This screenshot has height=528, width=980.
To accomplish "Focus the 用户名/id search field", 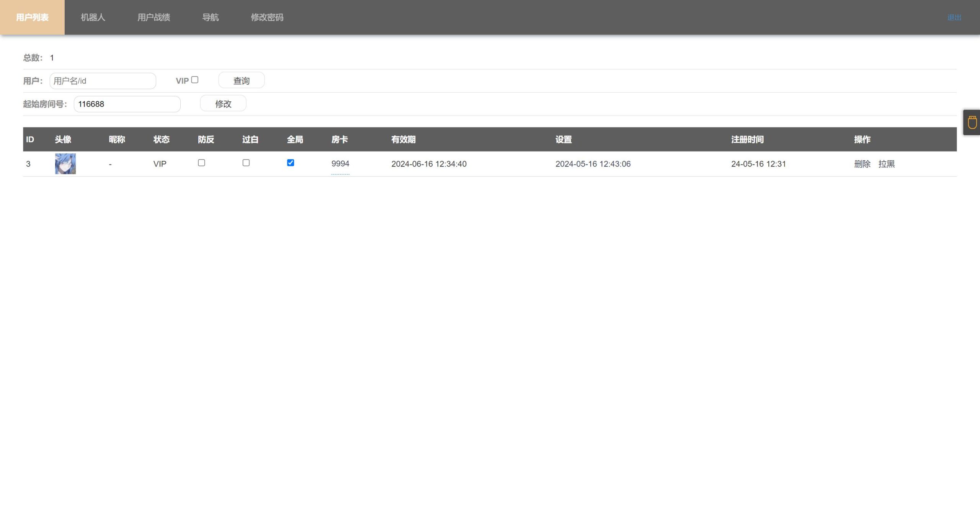I will 103,81.
